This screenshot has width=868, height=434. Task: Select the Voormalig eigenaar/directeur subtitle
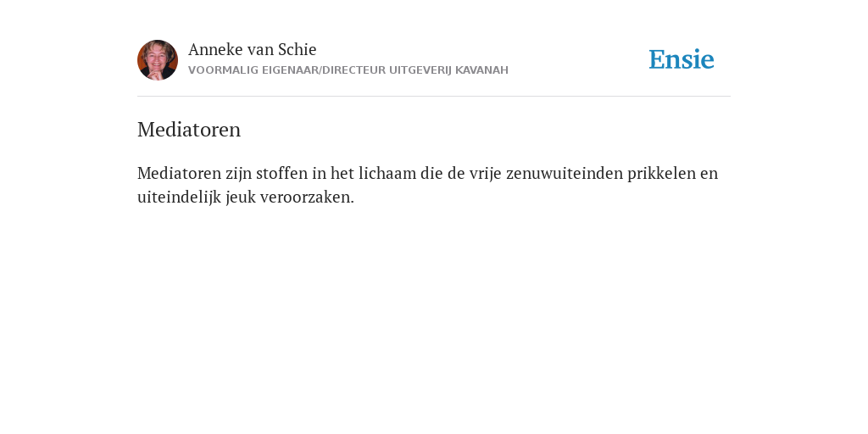point(348,70)
